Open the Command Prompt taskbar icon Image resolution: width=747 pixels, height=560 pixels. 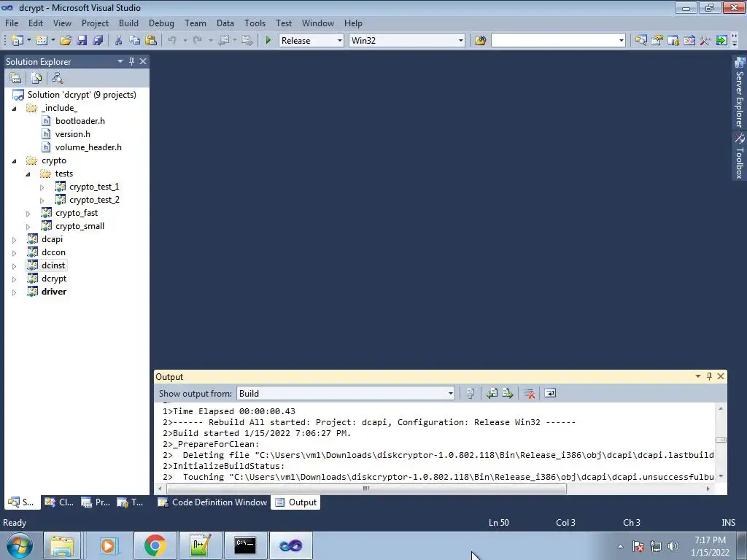tap(245, 545)
